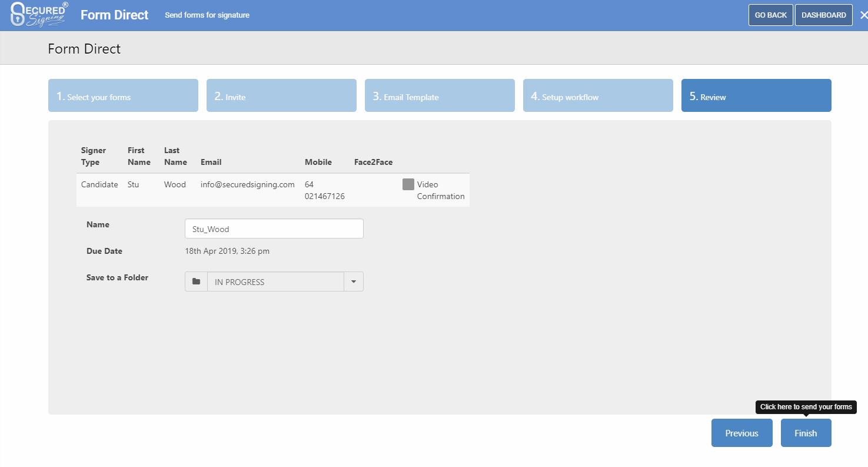
Task: Go to the Setup workflow step
Action: 598,95
